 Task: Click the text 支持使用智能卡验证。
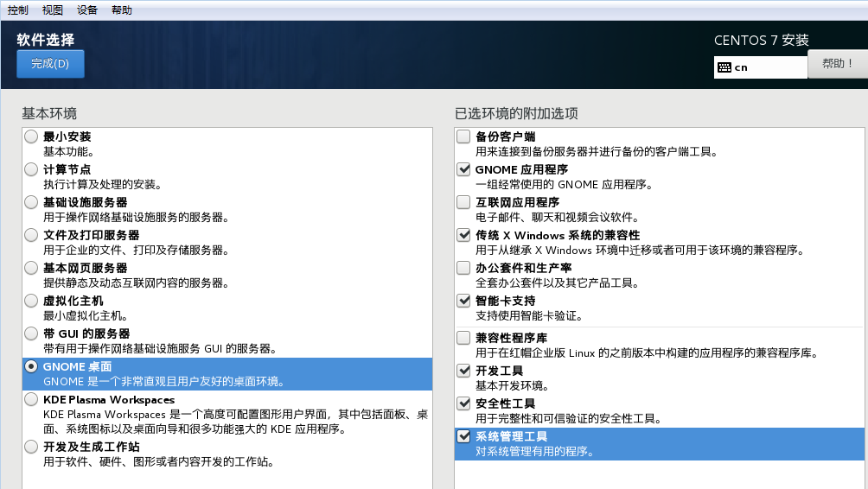pos(529,316)
